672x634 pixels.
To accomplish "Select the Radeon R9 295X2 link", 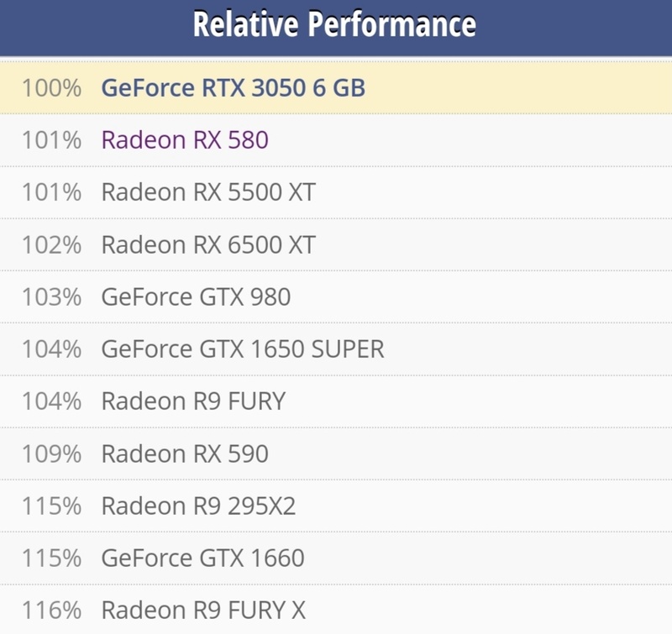I will pos(198,506).
